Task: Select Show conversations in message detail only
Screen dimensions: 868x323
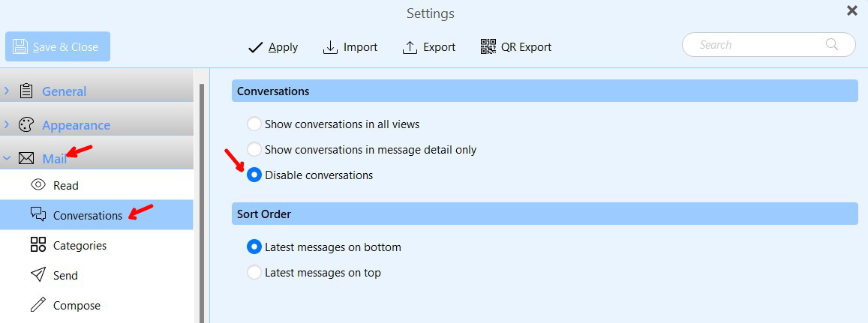Action: [254, 149]
